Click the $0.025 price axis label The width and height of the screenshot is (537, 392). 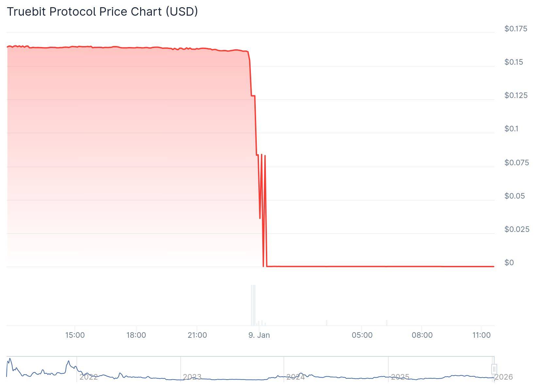[516, 229]
